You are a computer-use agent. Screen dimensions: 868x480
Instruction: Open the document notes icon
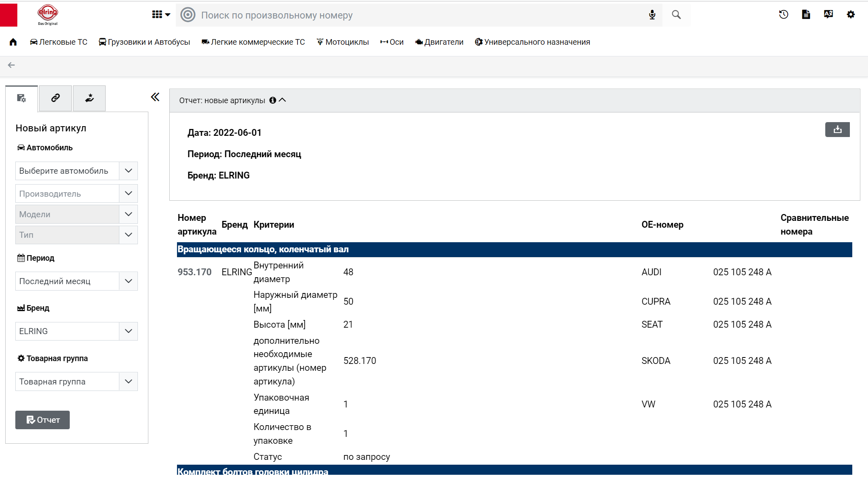[806, 15]
